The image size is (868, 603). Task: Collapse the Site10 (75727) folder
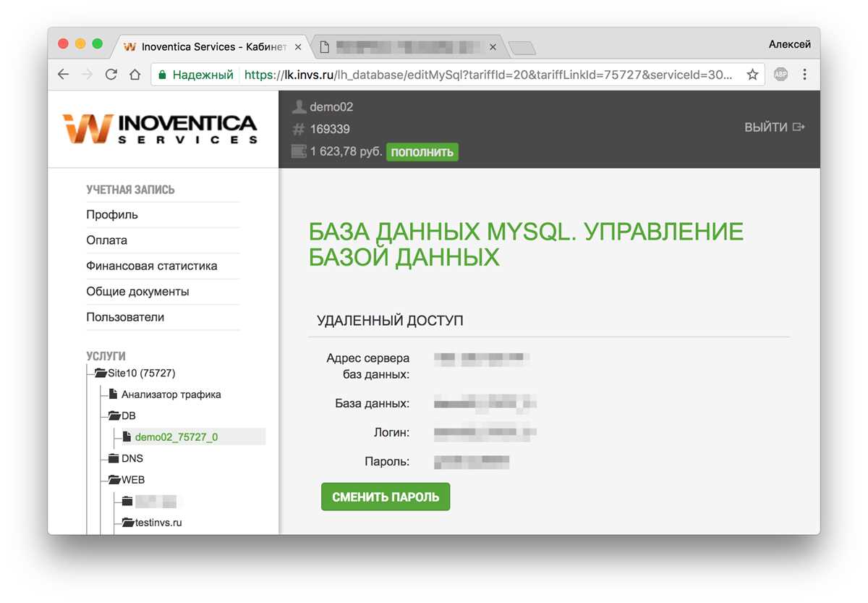[101, 374]
